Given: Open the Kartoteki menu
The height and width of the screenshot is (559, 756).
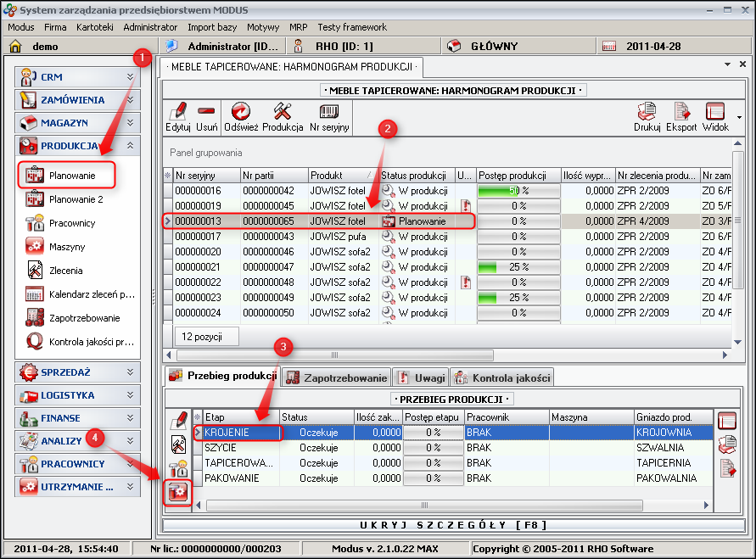Looking at the screenshot, I should tap(94, 27).
